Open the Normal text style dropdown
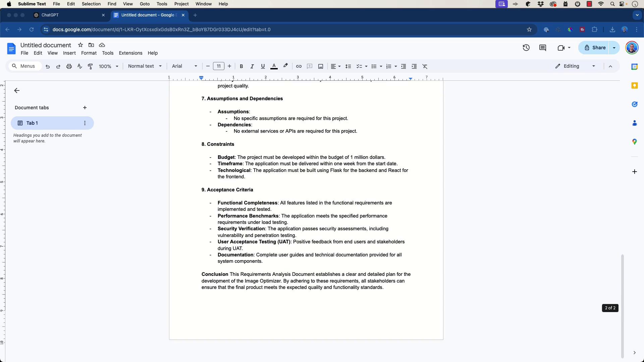 (x=145, y=66)
